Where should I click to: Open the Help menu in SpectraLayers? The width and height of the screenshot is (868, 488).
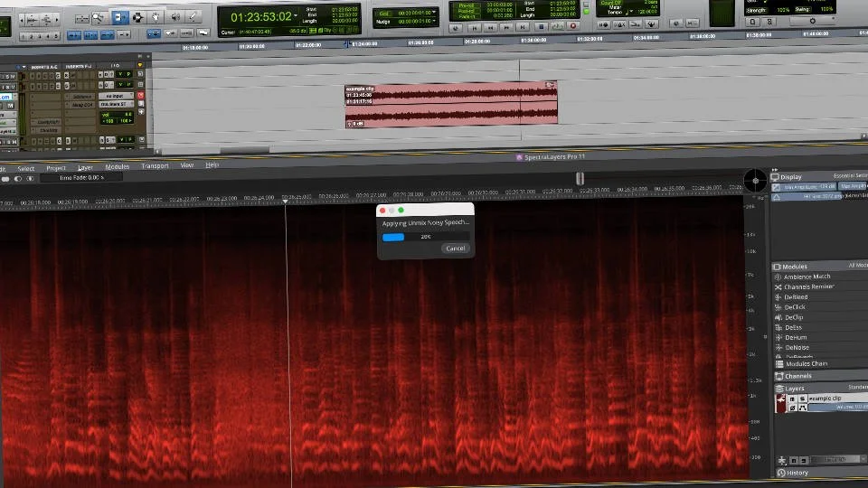coord(212,164)
